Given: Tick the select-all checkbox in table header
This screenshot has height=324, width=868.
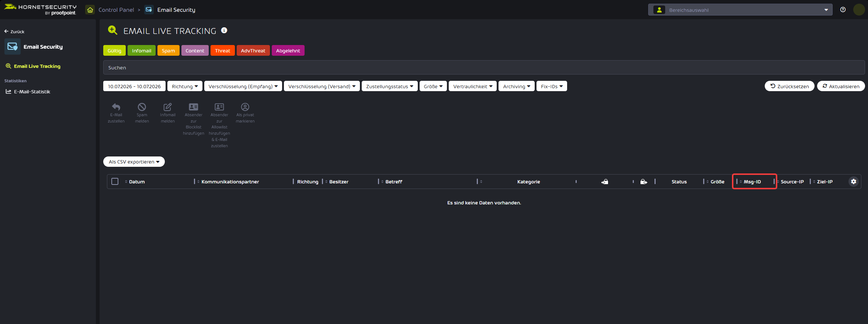Looking at the screenshot, I should click(115, 182).
